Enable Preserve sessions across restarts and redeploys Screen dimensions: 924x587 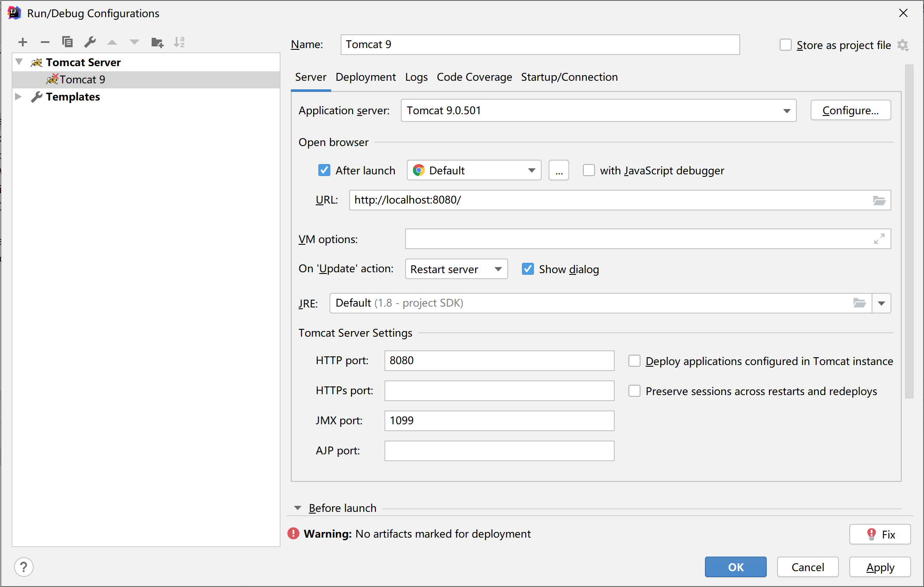coord(634,391)
